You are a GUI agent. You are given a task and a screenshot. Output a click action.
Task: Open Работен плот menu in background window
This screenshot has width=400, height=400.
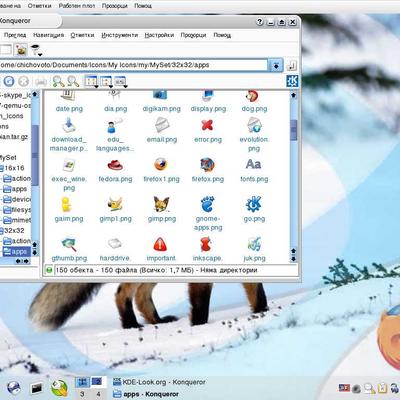tap(77, 6)
